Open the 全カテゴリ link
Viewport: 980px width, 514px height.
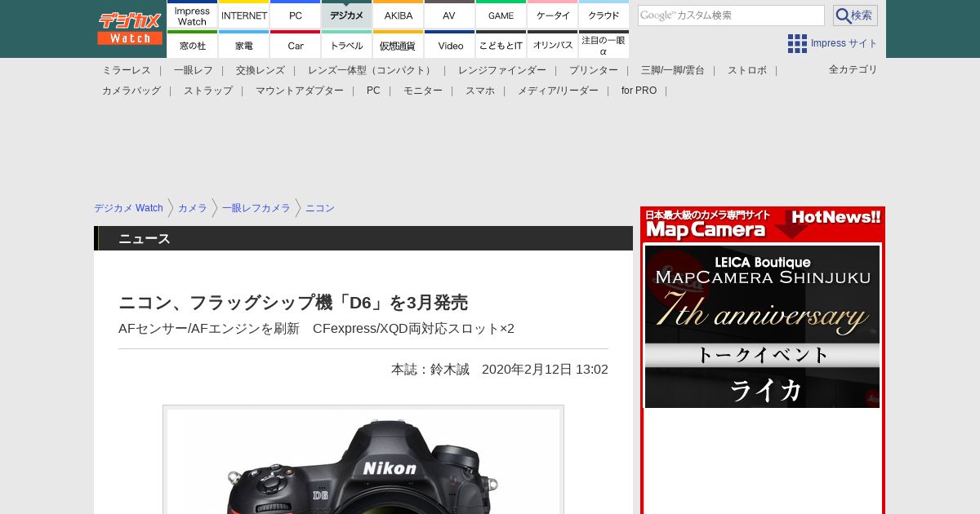click(x=853, y=69)
